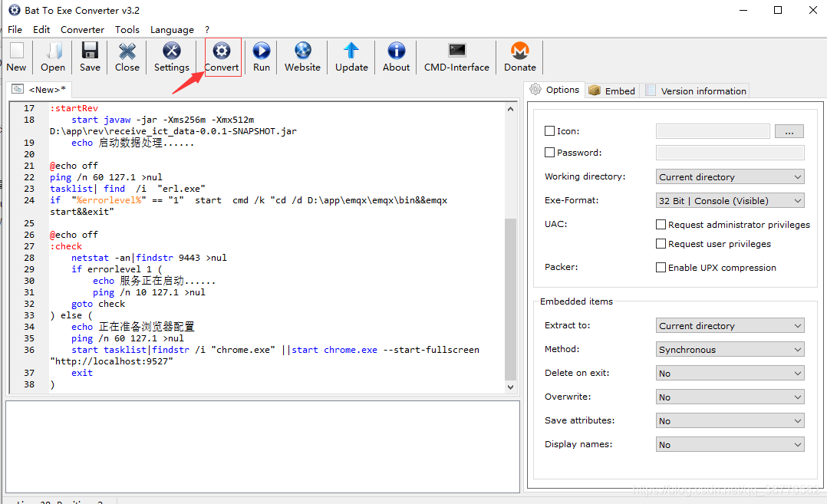The height and width of the screenshot is (504, 827).
Task: Open a batch file with Open icon
Action: [53, 51]
